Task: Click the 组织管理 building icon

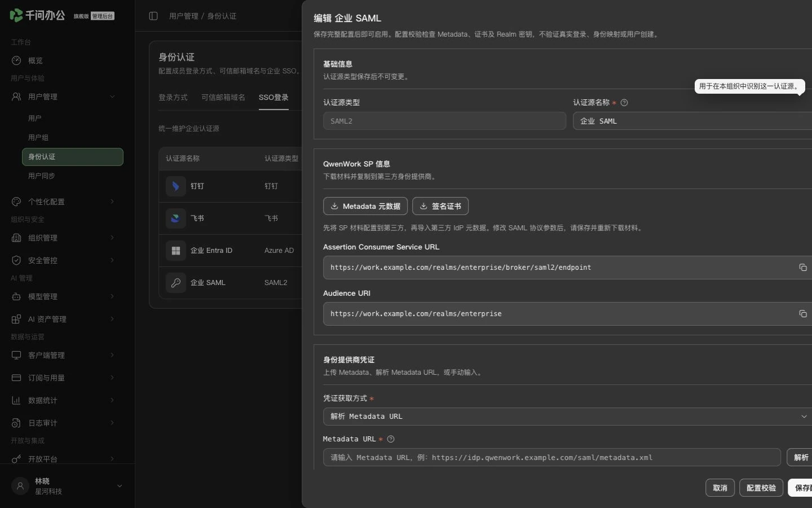Action: (16, 238)
